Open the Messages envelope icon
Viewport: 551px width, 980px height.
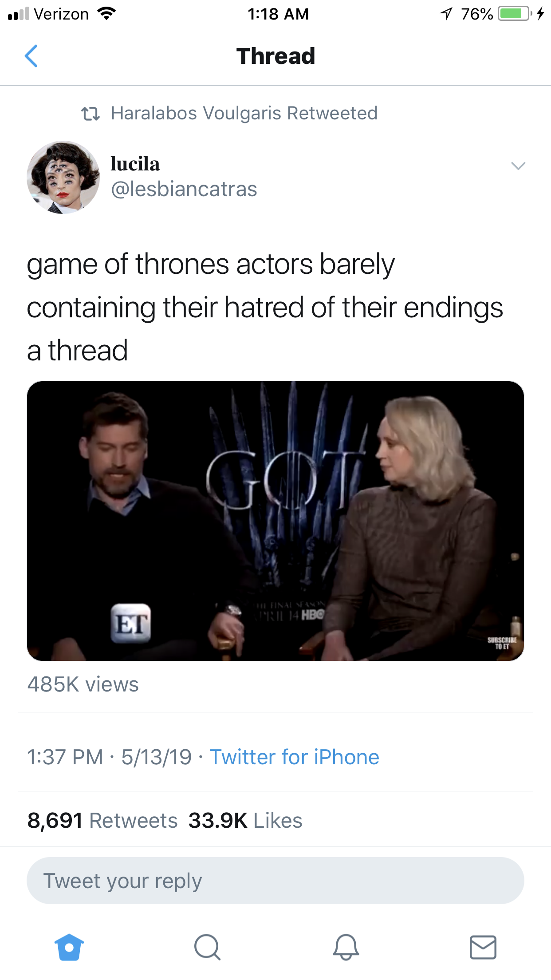[483, 947]
